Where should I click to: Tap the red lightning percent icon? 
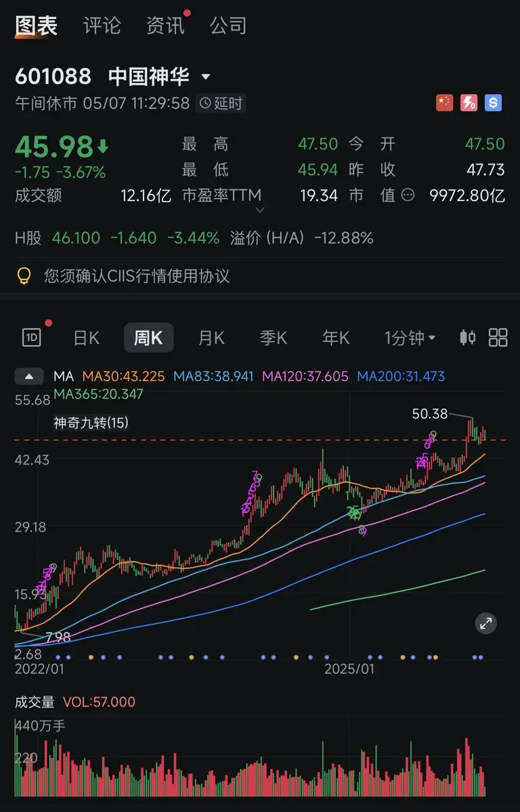click(469, 103)
